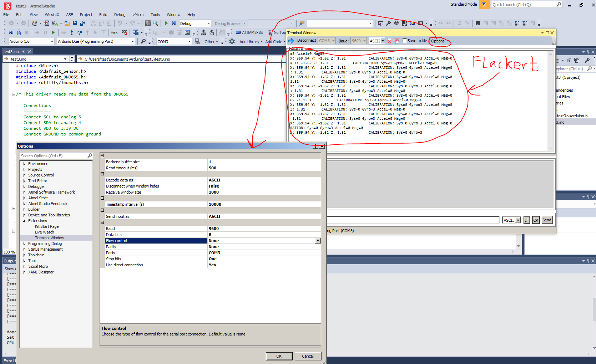Enable the Save to file checkbox
Screen dimensions: 596x364
point(405,41)
